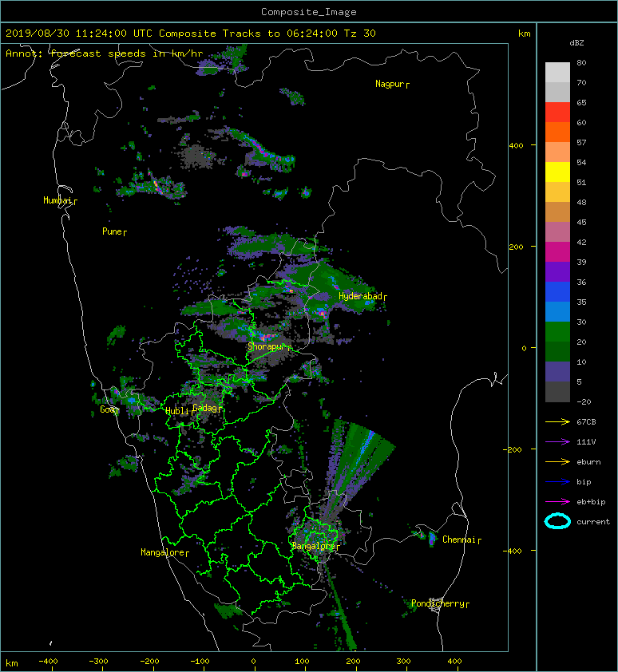Click the value 80 on dBZ scale
This screenshot has height=672, width=618.
(x=581, y=62)
